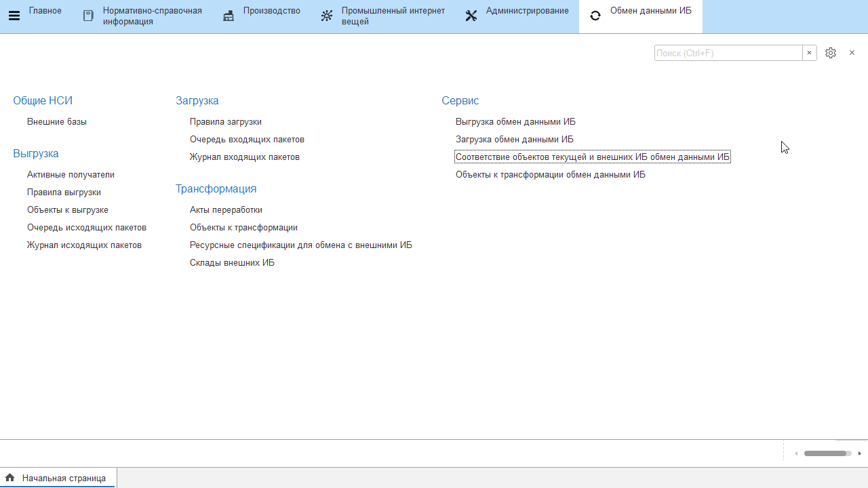Click the Администрирование wrench icon
This screenshot has width=868, height=488.
point(471,16)
